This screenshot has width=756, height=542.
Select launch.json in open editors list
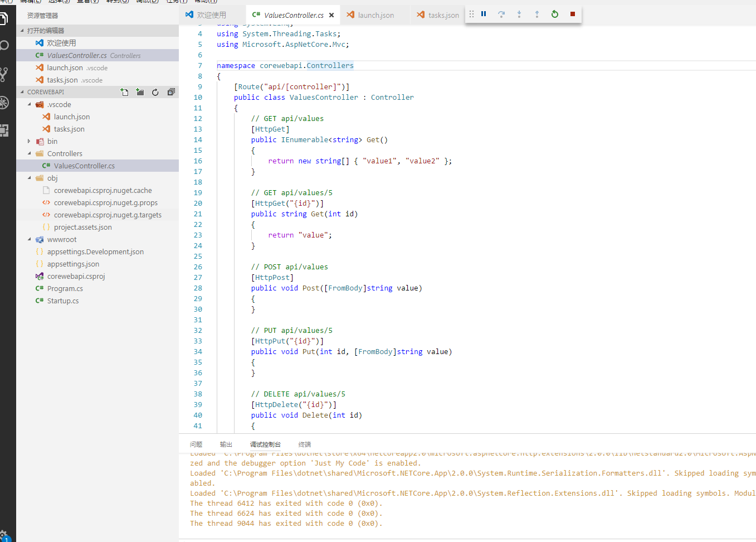coord(97,67)
